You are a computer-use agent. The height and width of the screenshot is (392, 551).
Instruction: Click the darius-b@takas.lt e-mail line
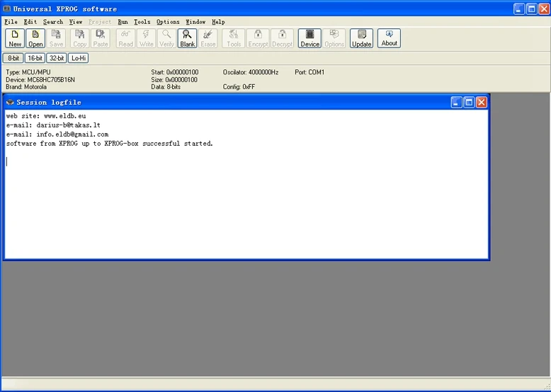(53, 125)
